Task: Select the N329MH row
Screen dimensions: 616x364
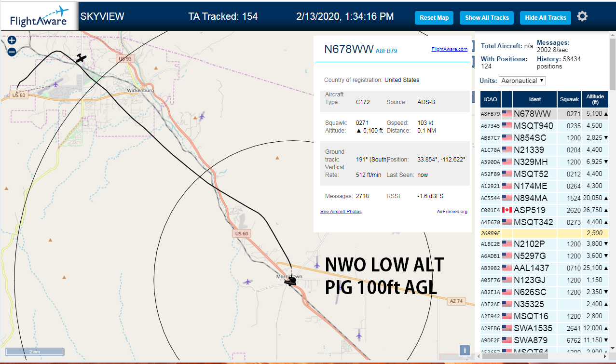Action: (x=545, y=162)
